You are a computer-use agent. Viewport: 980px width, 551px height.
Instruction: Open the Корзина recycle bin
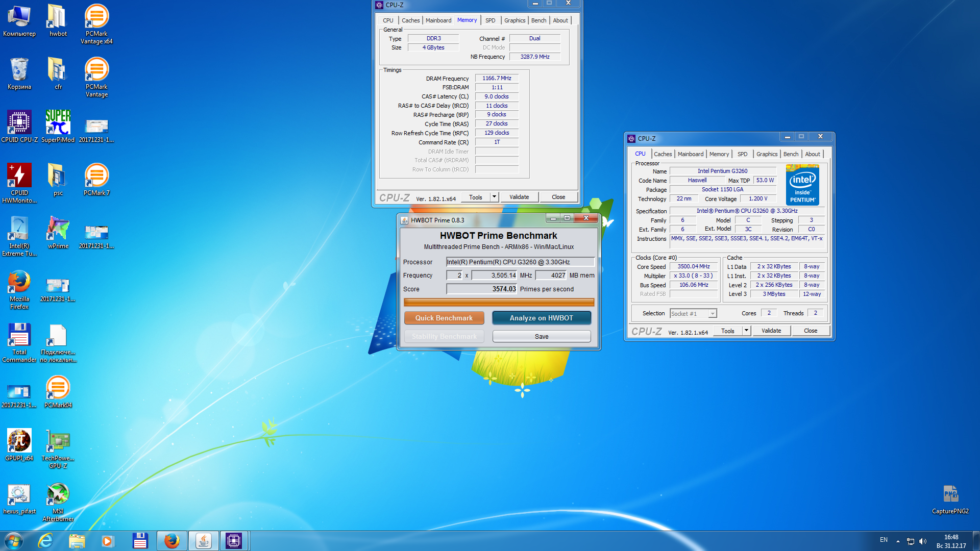[19, 74]
